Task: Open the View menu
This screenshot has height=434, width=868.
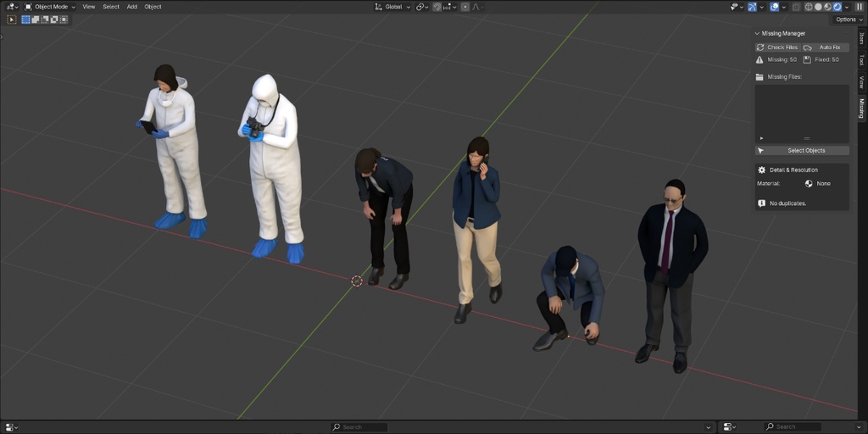Action: pyautogui.click(x=88, y=7)
